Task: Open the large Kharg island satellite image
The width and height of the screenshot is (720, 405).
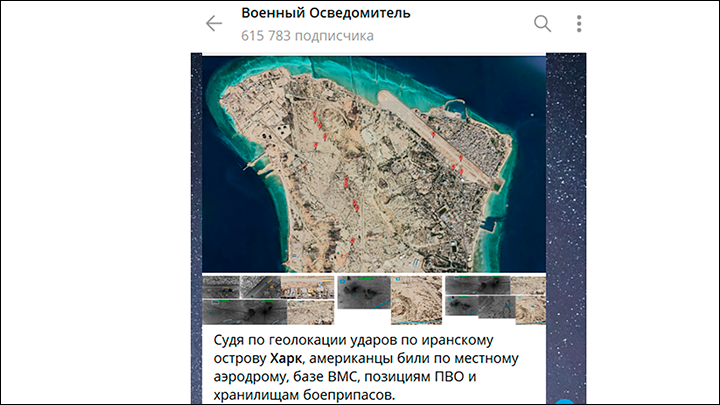Action: (x=374, y=163)
